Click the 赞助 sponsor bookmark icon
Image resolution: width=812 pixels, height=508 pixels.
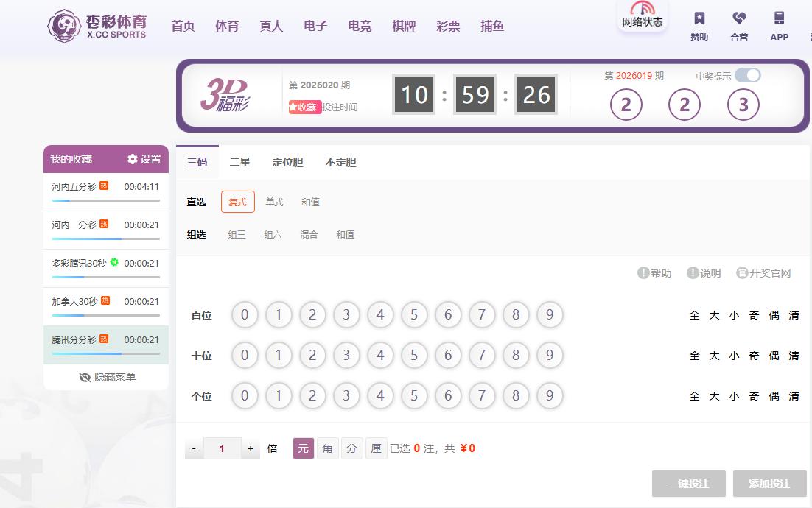[699, 18]
